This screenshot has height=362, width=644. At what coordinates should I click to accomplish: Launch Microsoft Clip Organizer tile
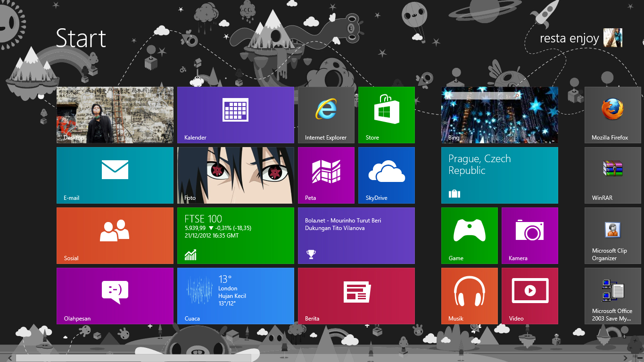pyautogui.click(x=613, y=236)
